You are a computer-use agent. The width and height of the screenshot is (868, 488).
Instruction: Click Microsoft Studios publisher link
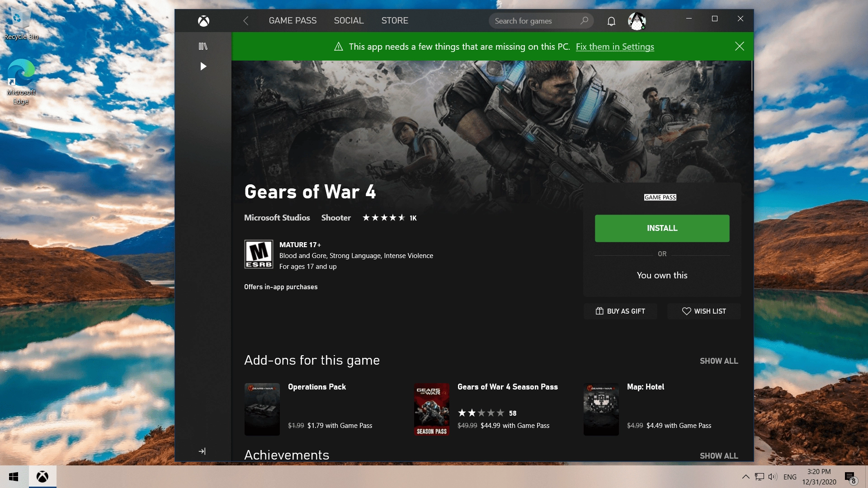click(x=277, y=218)
